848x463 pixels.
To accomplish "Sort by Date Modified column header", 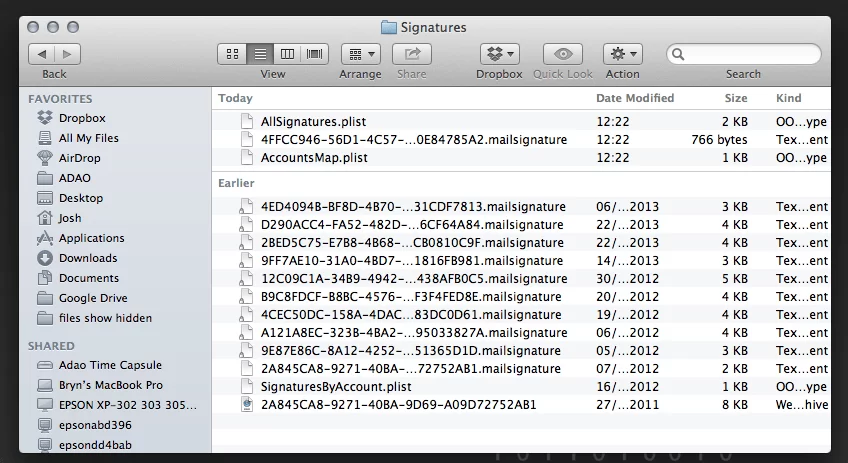I will [635, 98].
